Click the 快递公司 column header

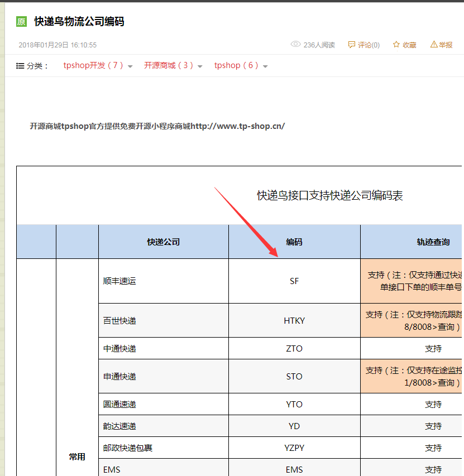[x=163, y=242]
